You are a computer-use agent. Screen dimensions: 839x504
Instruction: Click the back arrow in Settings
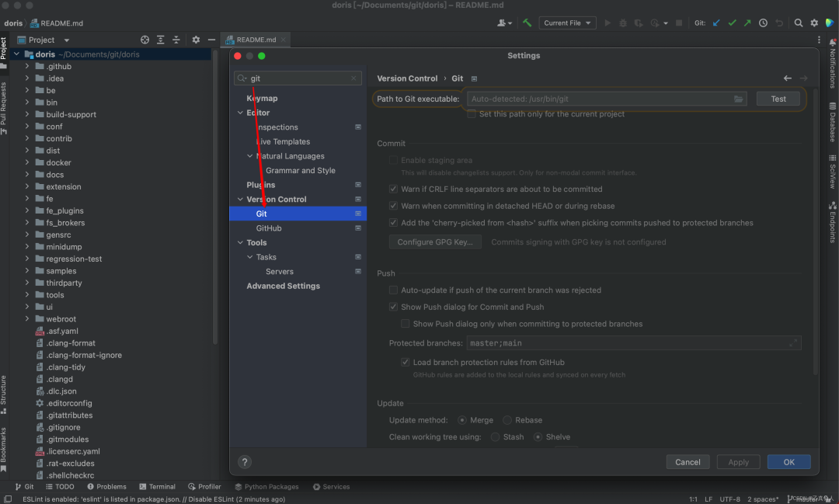pos(788,78)
